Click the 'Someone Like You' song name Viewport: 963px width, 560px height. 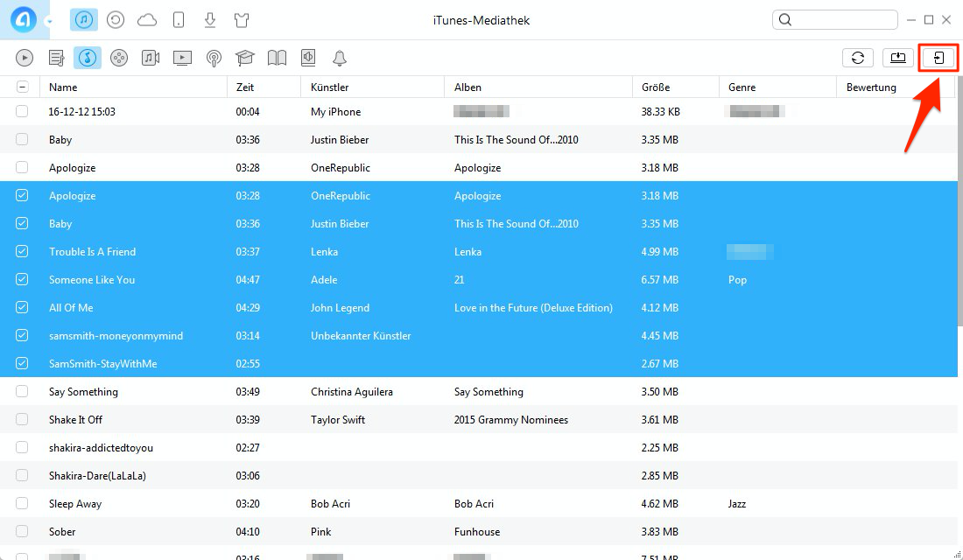[92, 279]
